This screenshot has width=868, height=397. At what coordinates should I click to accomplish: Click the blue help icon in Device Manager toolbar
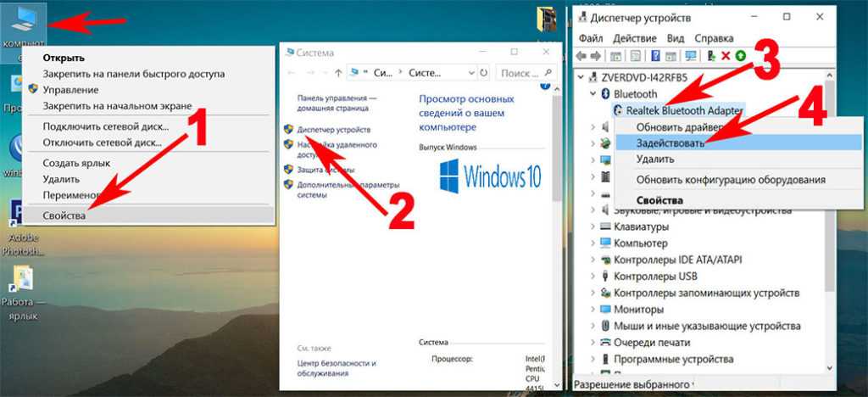655,56
